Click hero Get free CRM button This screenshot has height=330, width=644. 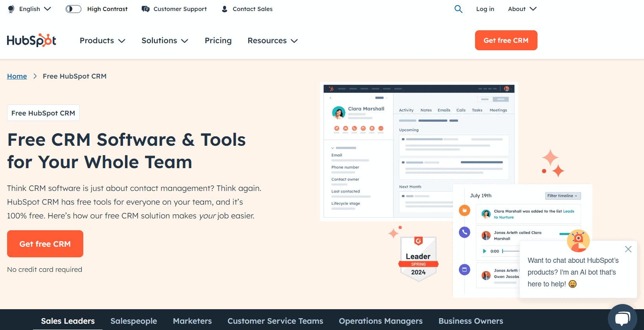tap(45, 244)
